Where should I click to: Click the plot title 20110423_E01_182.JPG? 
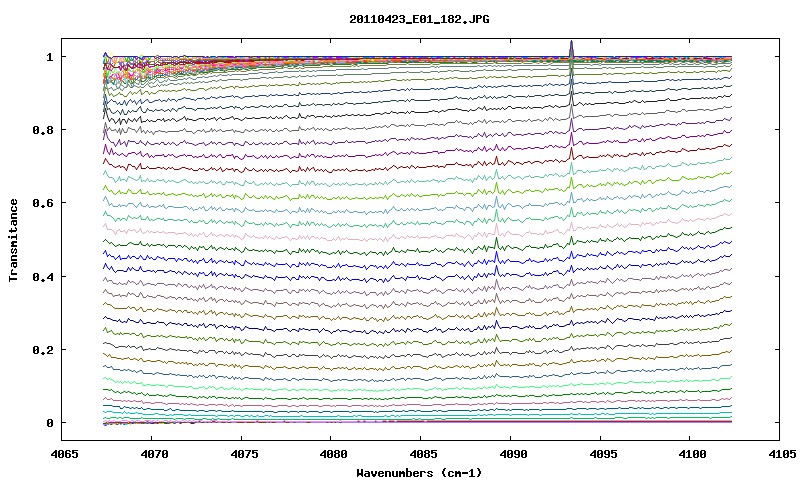coord(419,19)
